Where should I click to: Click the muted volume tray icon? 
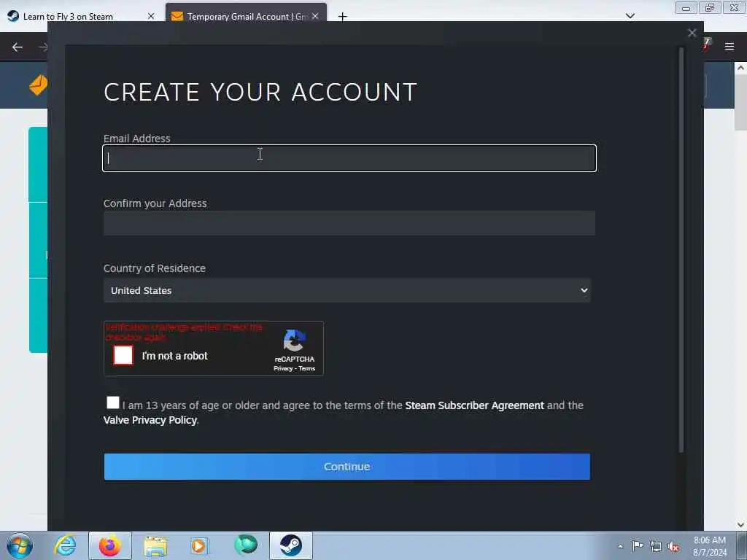tap(673, 546)
